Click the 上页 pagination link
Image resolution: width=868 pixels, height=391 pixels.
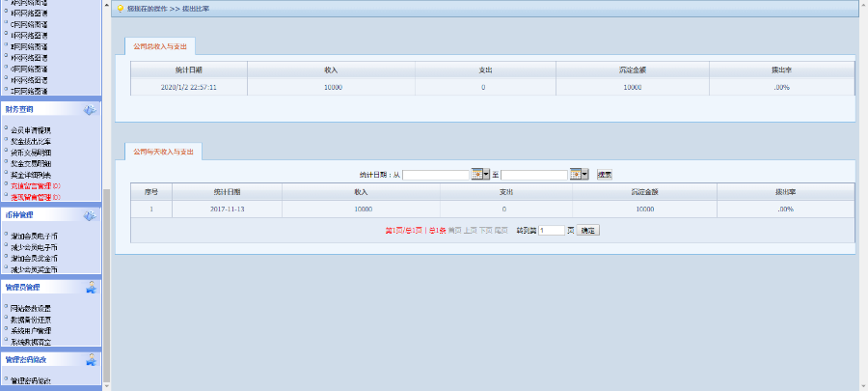click(470, 231)
